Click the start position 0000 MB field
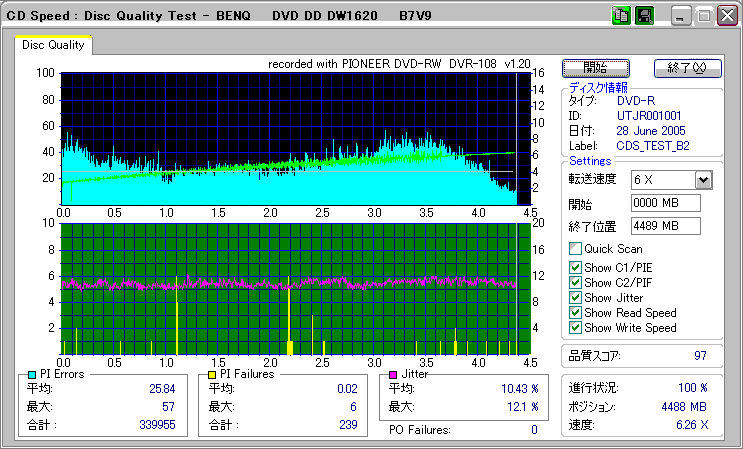Viewport: 743px width, 449px height. pyautogui.click(x=665, y=203)
